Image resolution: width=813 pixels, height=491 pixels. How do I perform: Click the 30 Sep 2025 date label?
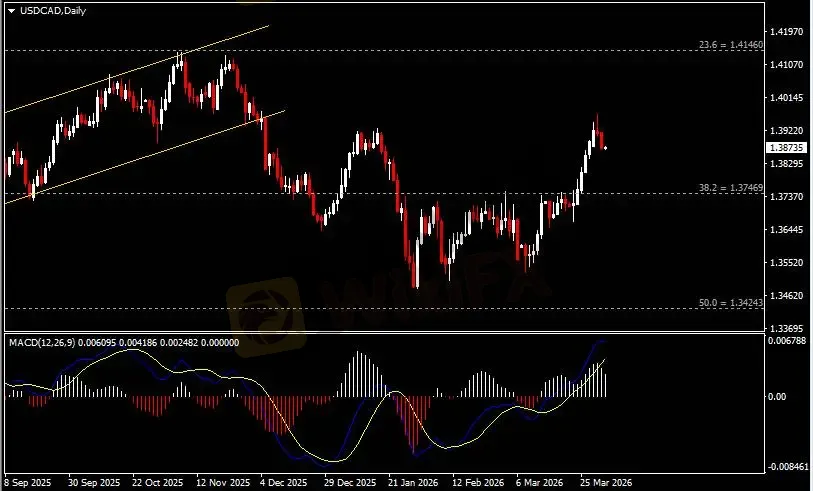94,483
